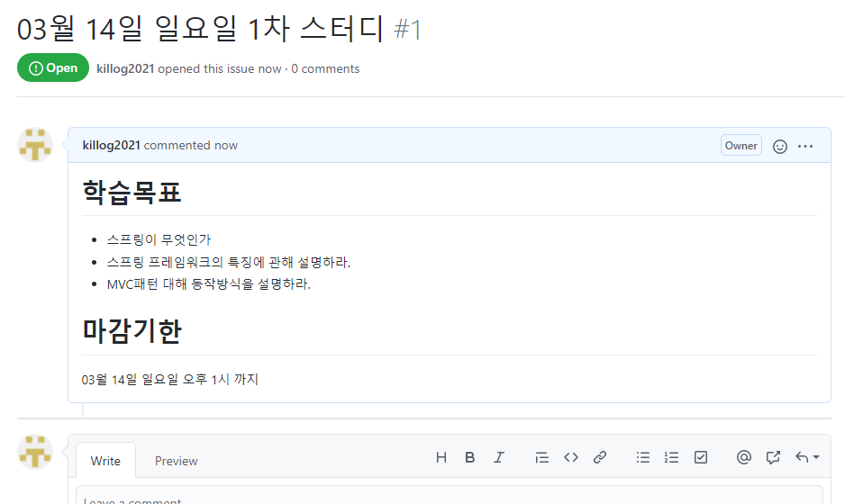Click the 'commented now' timestamp link
The height and width of the screenshot is (504, 845).
coord(191,146)
